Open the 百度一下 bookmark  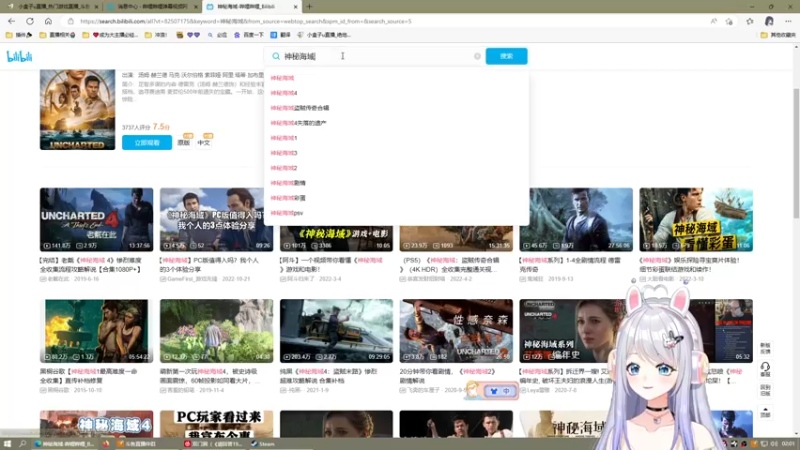248,35
